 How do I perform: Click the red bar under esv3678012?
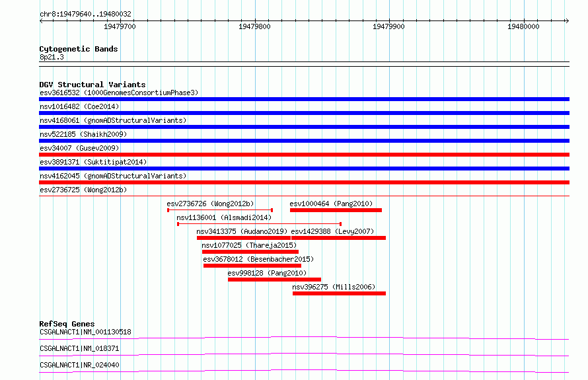click(252, 266)
